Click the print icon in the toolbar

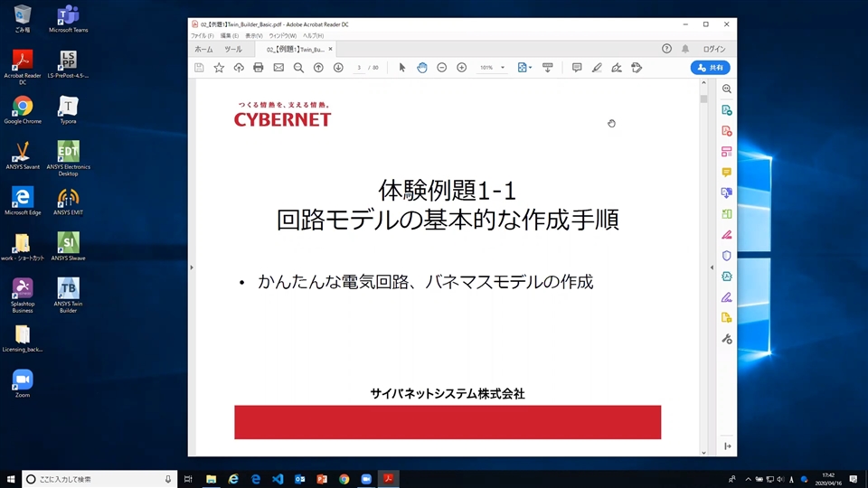tap(259, 68)
